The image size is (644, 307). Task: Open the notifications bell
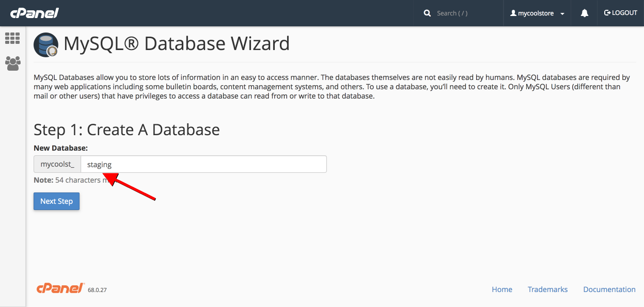click(x=584, y=13)
